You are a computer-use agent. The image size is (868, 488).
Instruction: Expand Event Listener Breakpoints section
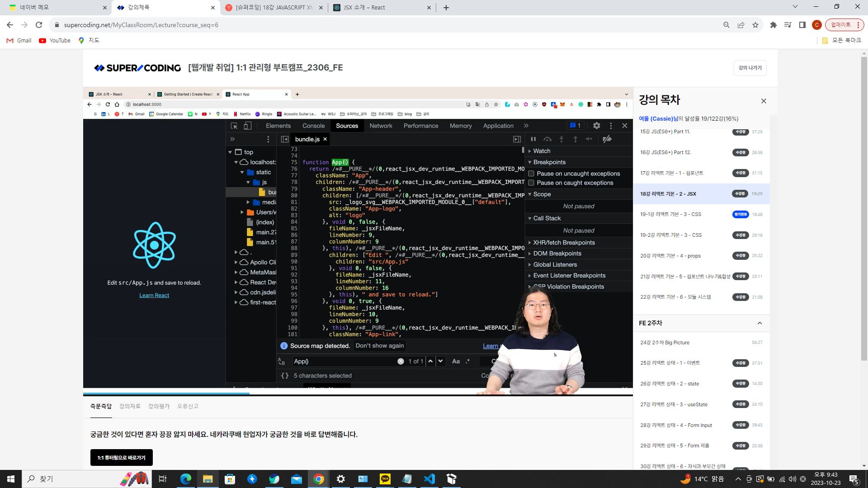530,276
